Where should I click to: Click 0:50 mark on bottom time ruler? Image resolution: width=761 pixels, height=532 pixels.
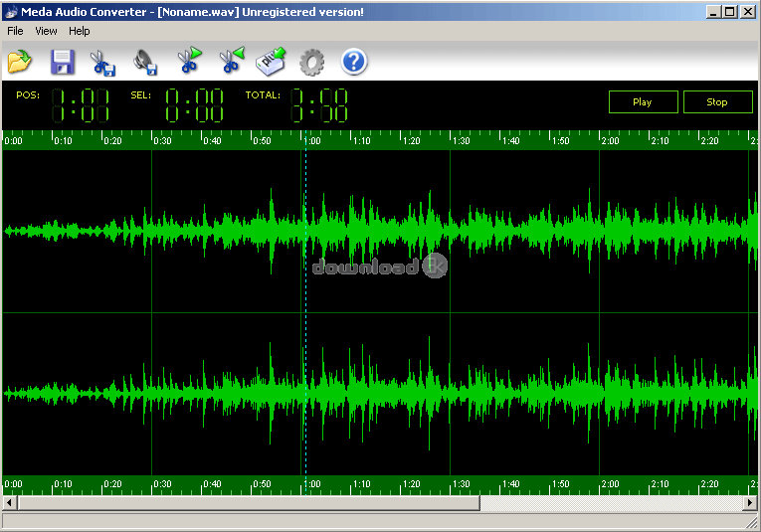coord(262,484)
